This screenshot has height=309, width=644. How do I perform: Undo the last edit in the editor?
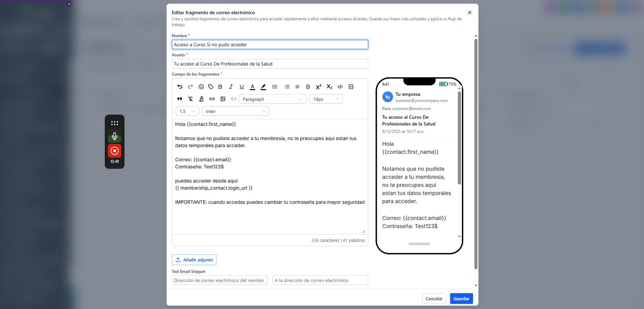tap(180, 87)
